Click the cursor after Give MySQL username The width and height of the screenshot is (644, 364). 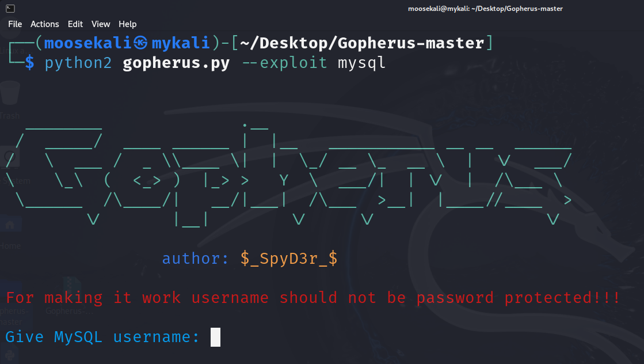coord(216,337)
